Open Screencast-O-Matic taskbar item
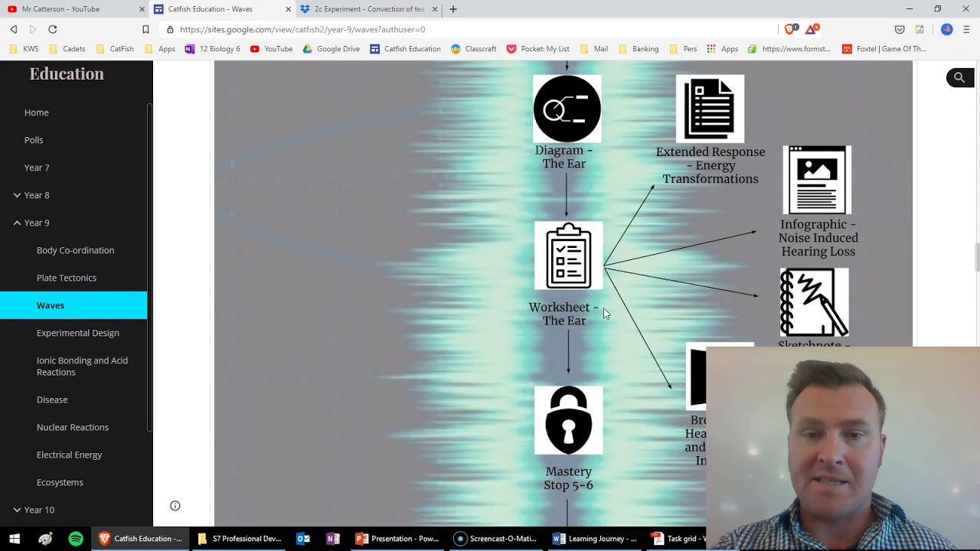Screen dimensions: 980x551 click(x=495, y=539)
